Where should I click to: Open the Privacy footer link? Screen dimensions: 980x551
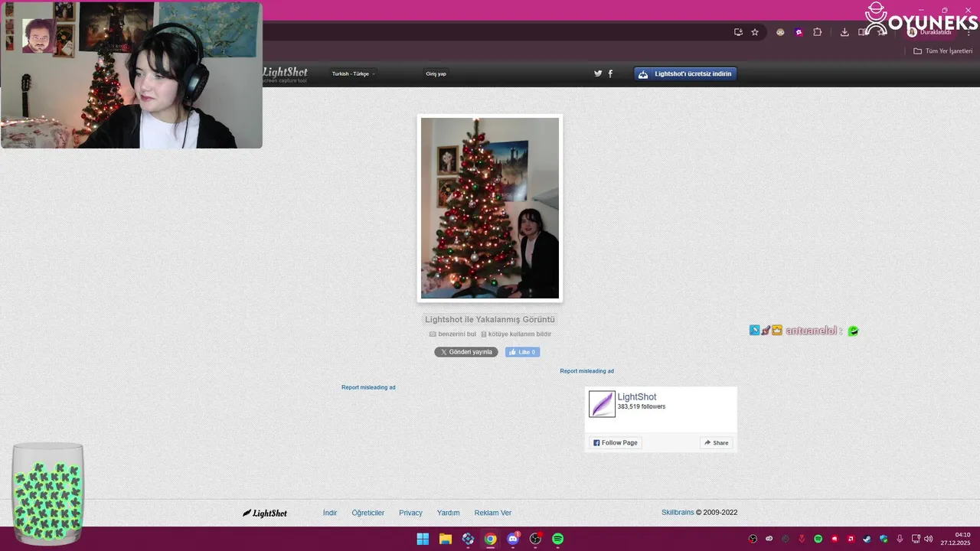(410, 513)
